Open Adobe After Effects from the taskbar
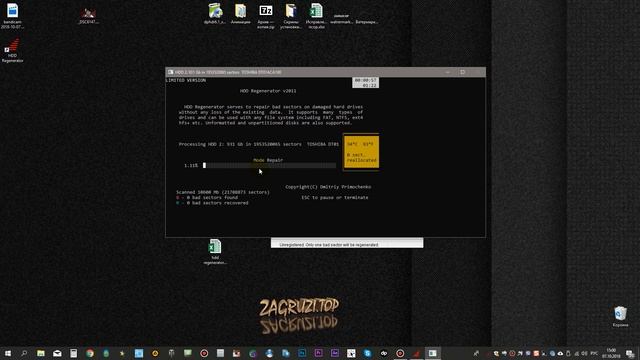Viewport: 640px width, 360px height. point(335,353)
